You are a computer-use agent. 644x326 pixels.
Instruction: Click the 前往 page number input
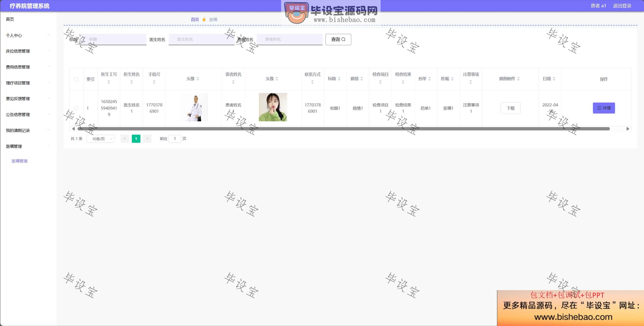pos(175,138)
